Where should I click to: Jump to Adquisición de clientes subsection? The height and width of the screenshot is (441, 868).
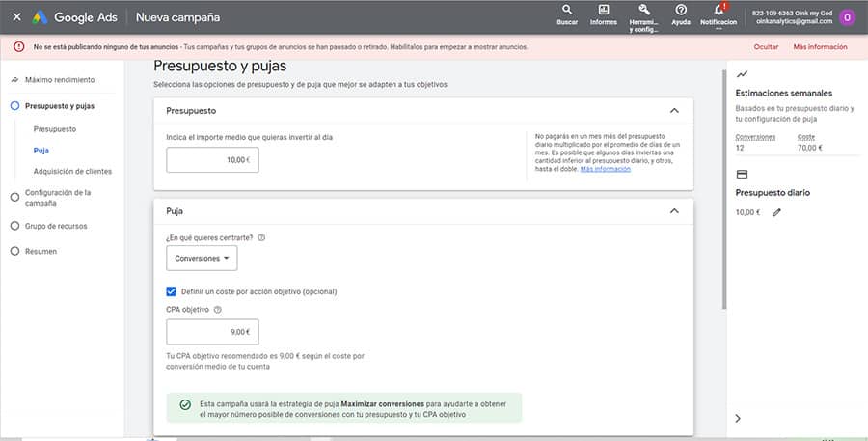72,171
